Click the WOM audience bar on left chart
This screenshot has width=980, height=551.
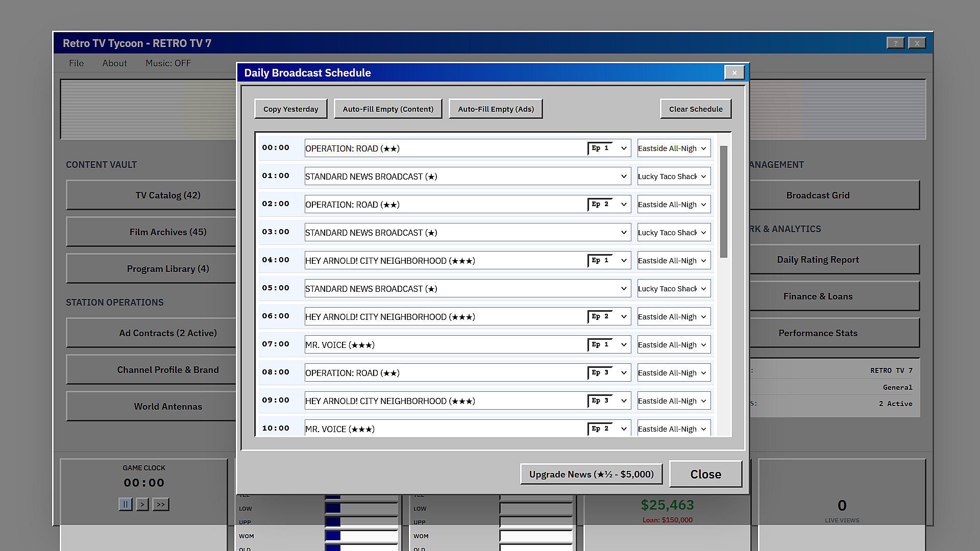(x=361, y=536)
